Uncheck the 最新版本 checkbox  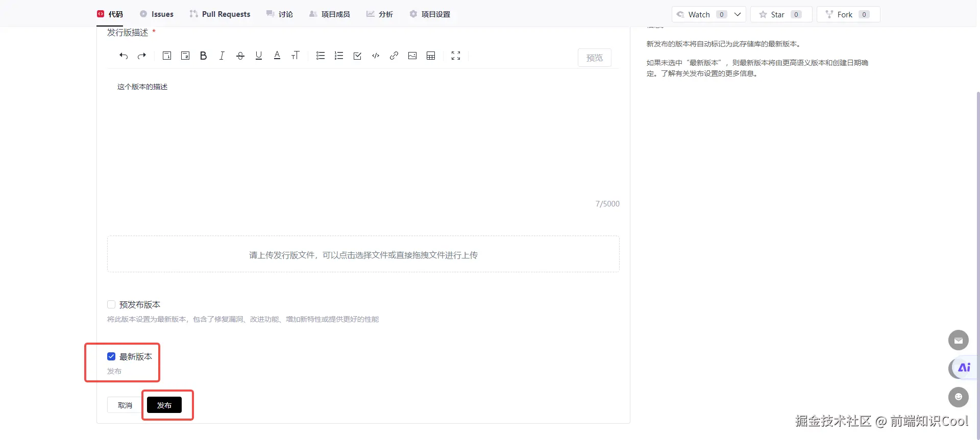(x=111, y=356)
